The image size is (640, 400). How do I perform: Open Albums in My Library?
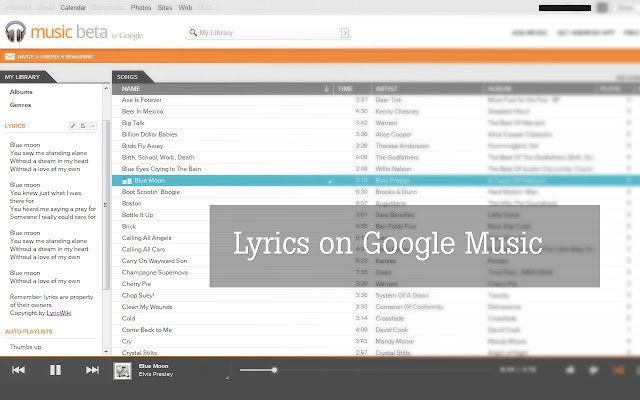21,92
